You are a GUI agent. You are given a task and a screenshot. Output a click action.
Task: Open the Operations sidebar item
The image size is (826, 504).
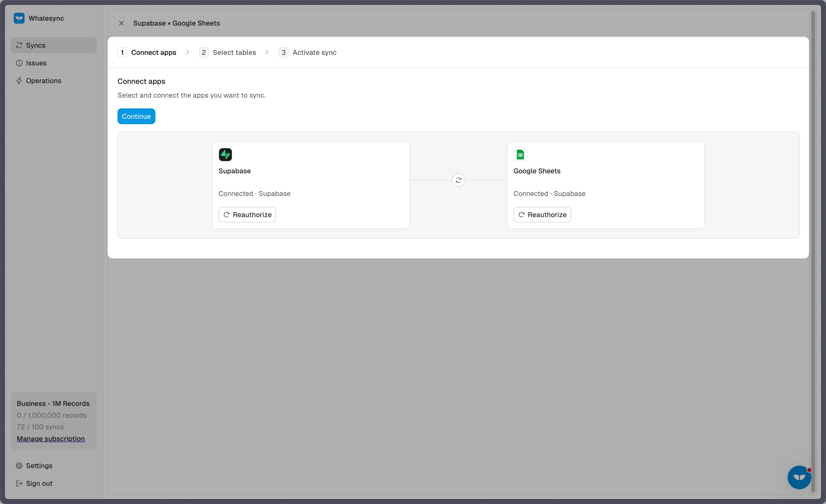(x=54, y=81)
